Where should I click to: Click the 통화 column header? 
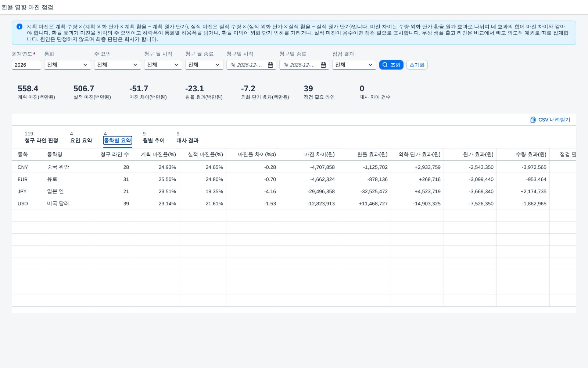pyautogui.click(x=28, y=155)
